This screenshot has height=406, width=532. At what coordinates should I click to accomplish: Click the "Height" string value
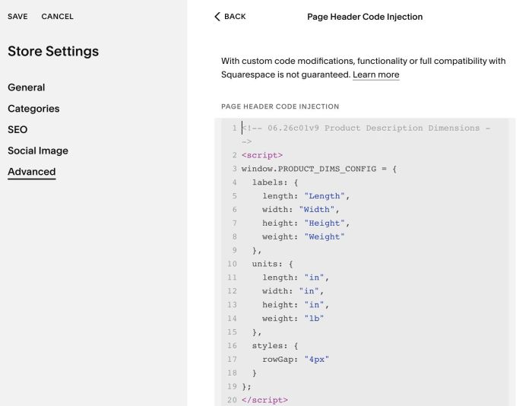325,224
